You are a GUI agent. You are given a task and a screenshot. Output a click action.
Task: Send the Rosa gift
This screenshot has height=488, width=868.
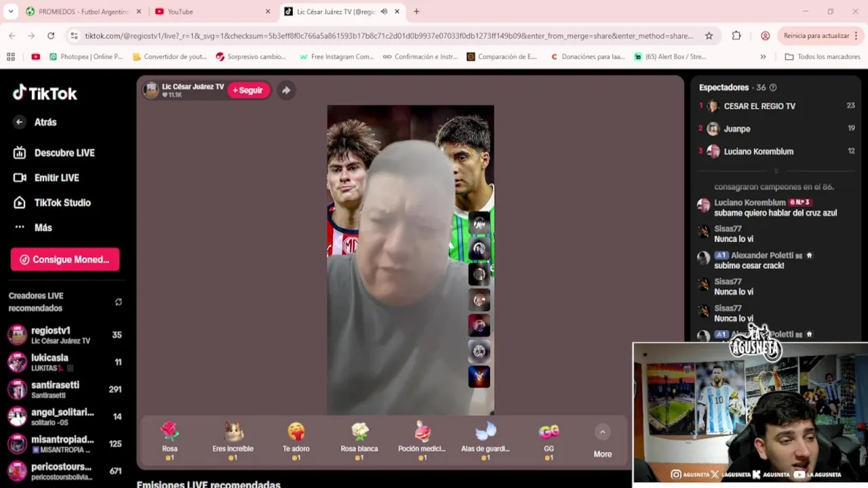click(x=170, y=441)
